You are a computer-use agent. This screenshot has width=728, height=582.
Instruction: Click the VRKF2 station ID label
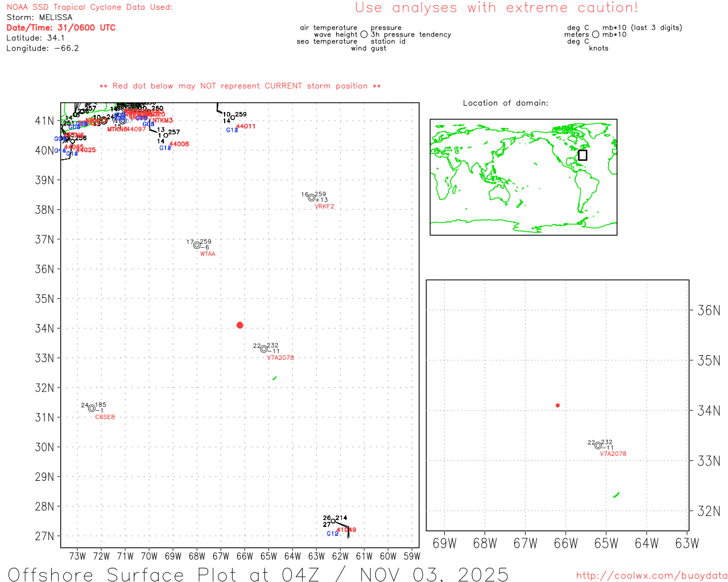click(x=325, y=206)
